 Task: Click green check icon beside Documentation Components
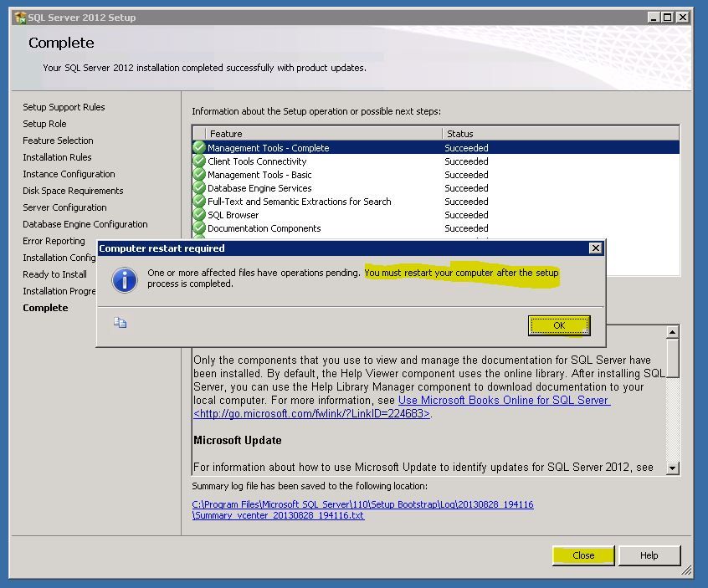coord(199,228)
